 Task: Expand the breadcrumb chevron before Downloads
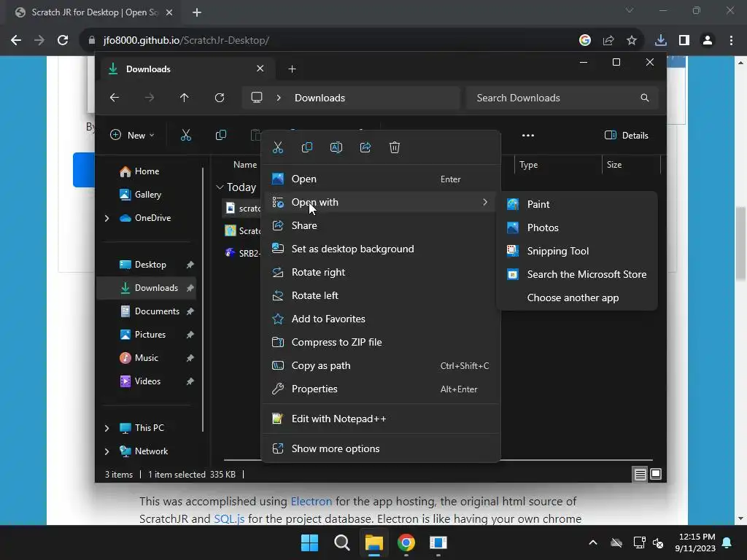[279, 98]
